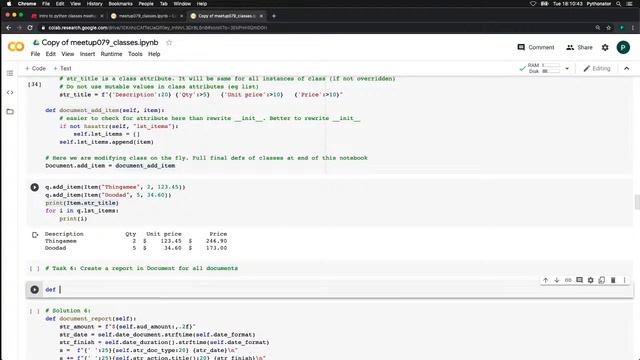640x360 pixels.
Task: Mirror the cell in tab
Action: (x=602, y=280)
